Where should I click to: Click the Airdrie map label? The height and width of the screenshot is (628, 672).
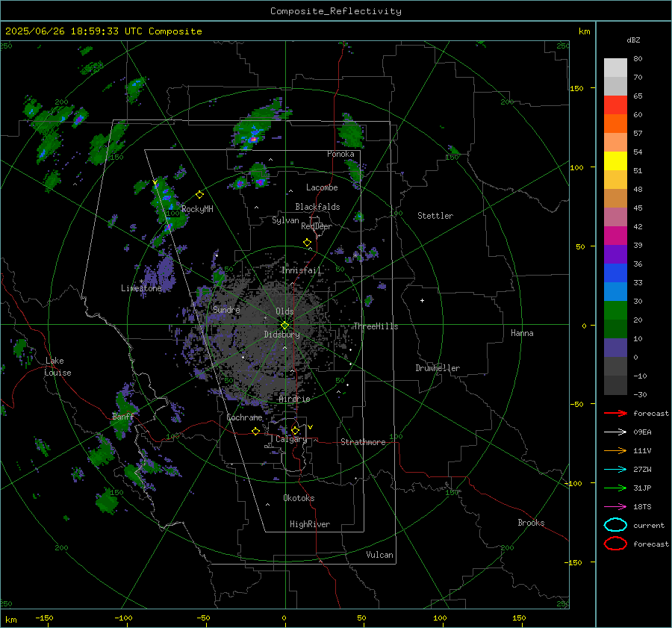point(294,399)
